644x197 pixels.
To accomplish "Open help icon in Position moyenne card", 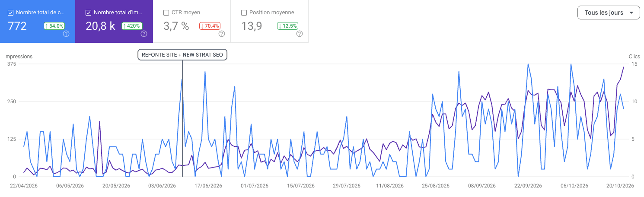I will 300,34.
